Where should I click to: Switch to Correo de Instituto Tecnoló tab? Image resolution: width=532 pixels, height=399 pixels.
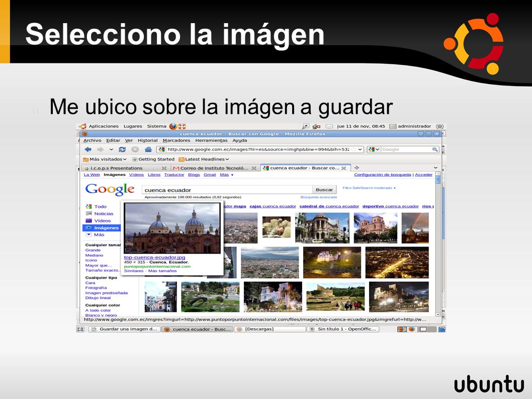[x=215, y=168]
